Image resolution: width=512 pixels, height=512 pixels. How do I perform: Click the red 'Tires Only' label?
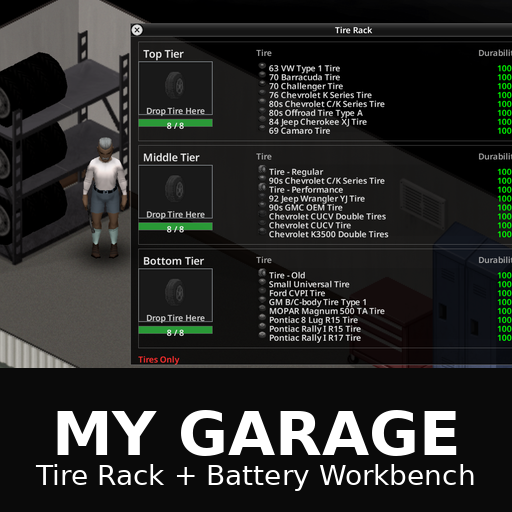pos(159,360)
